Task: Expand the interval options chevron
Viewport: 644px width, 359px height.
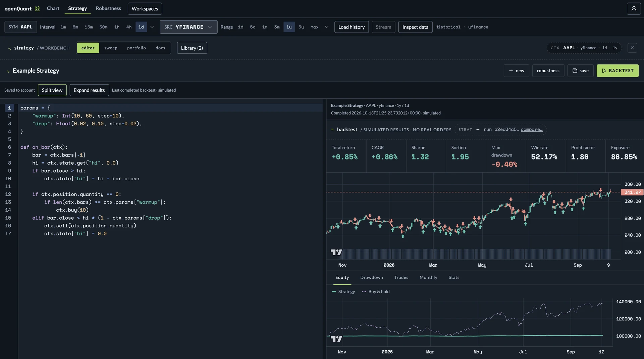Action: click(152, 27)
